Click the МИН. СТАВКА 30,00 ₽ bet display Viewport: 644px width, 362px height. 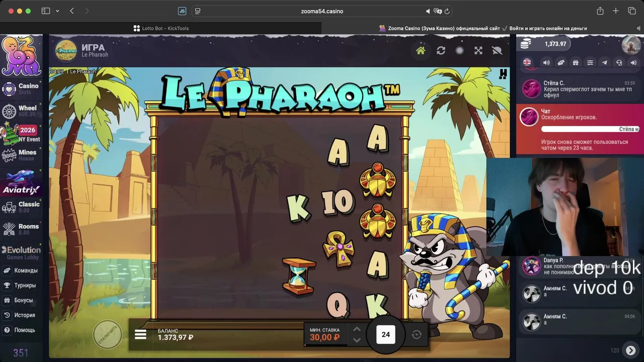(325, 334)
